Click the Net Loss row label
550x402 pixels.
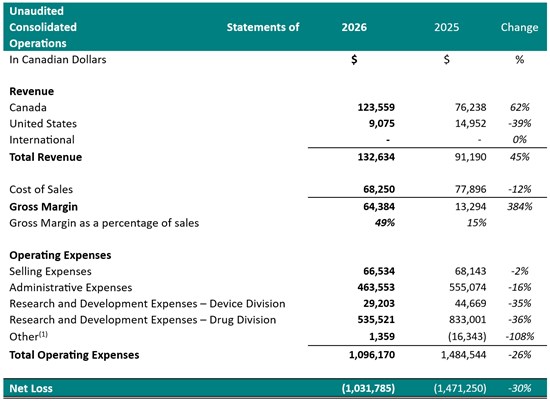click(31, 388)
